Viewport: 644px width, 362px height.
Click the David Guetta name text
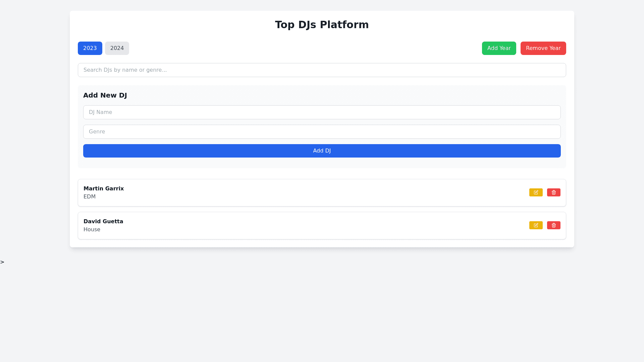[103, 222]
